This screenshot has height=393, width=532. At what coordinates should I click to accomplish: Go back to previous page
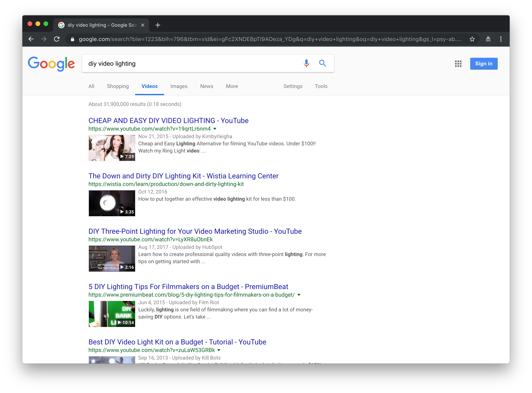(x=31, y=39)
